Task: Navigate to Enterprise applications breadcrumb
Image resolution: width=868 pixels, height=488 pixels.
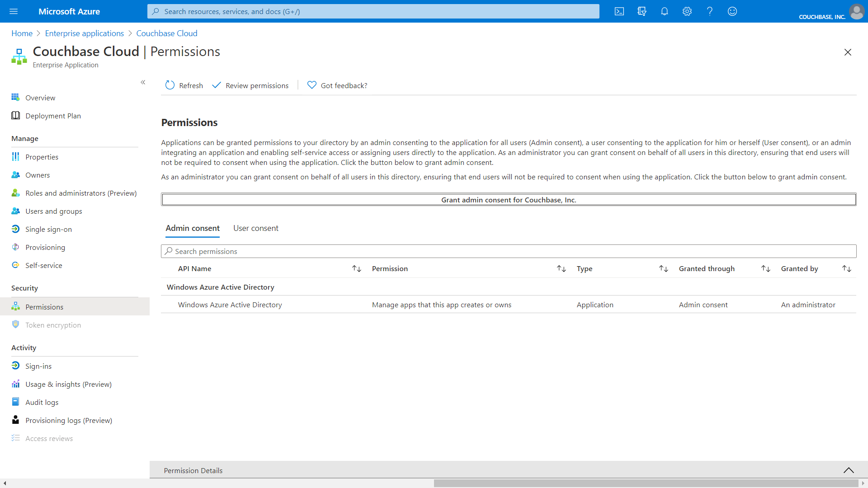Action: coord(84,33)
